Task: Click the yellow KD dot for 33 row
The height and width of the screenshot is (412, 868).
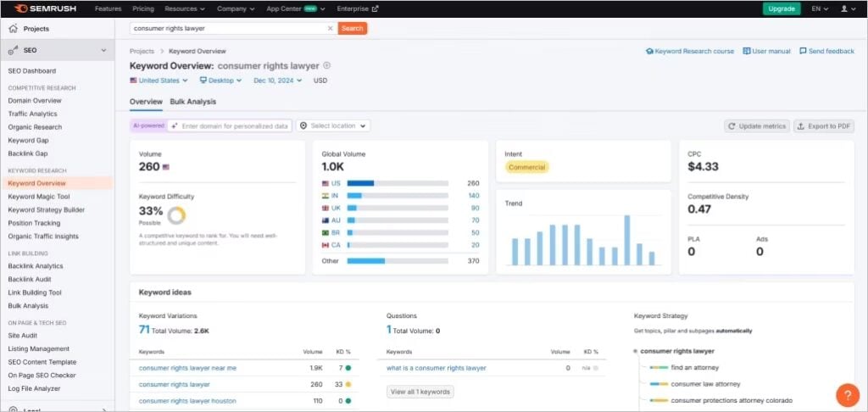Action: click(x=348, y=384)
